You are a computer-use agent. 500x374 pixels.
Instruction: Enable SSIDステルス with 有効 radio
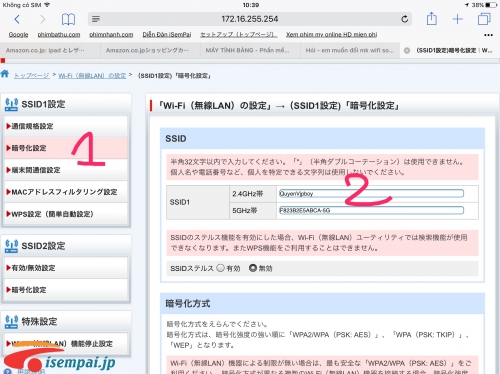[220, 268]
